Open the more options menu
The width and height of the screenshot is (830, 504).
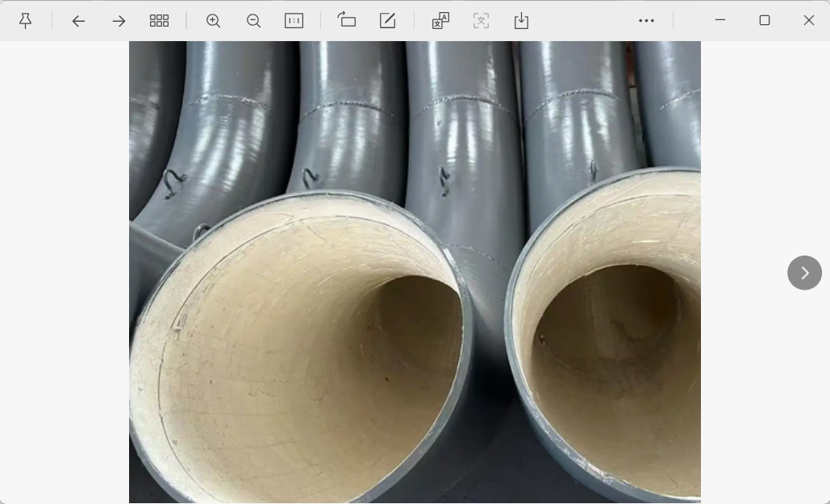[646, 21]
